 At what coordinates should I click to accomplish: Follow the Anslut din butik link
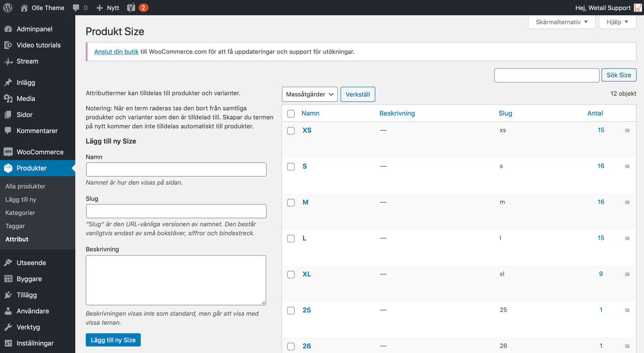coord(116,51)
